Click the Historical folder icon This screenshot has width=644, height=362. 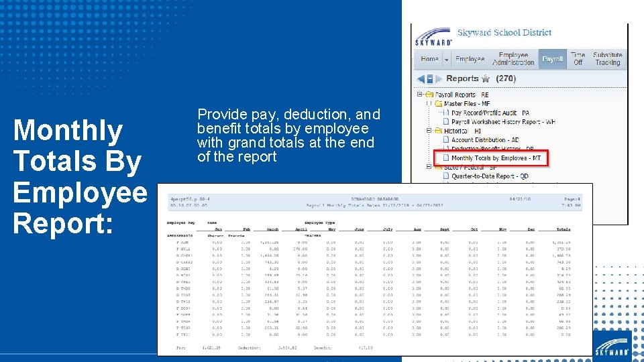click(x=438, y=131)
